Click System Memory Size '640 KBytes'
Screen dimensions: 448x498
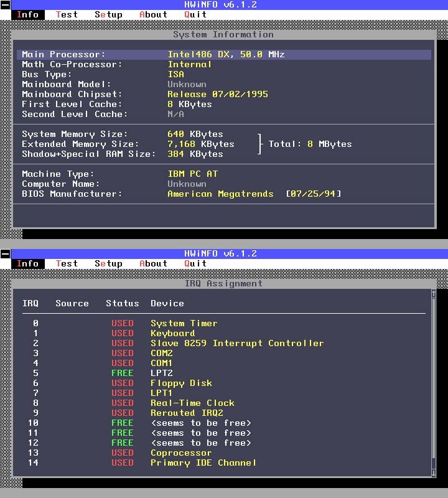(195, 134)
